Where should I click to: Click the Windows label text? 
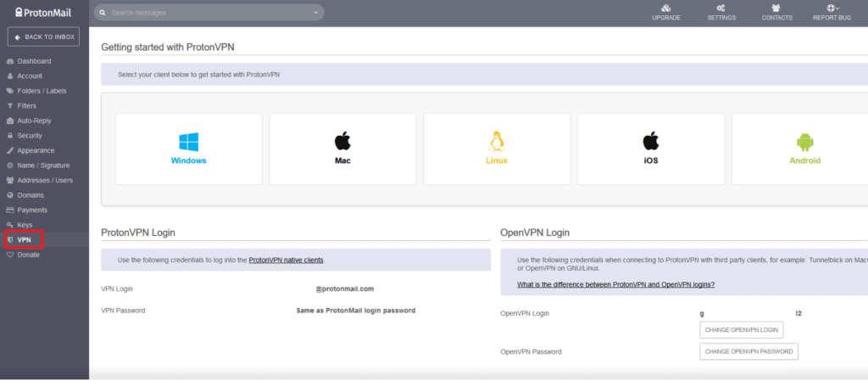(189, 160)
